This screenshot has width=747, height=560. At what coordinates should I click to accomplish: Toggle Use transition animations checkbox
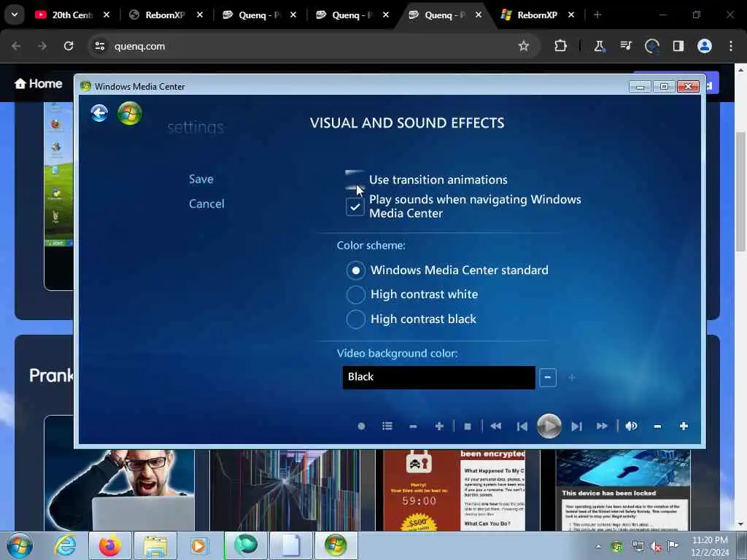pyautogui.click(x=355, y=180)
